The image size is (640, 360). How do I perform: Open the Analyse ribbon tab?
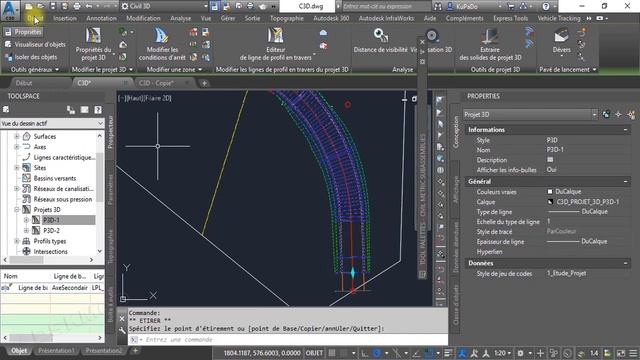[x=180, y=18]
